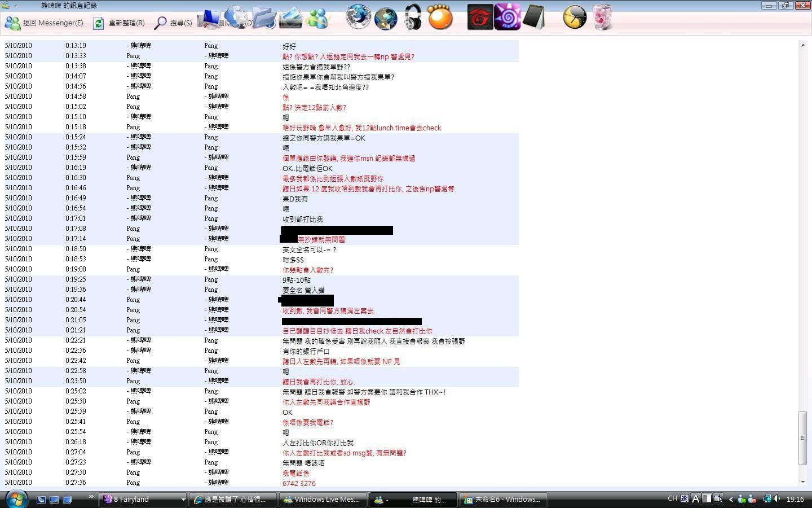Click the Windows Start orb
The image size is (812, 508).
click(16, 499)
